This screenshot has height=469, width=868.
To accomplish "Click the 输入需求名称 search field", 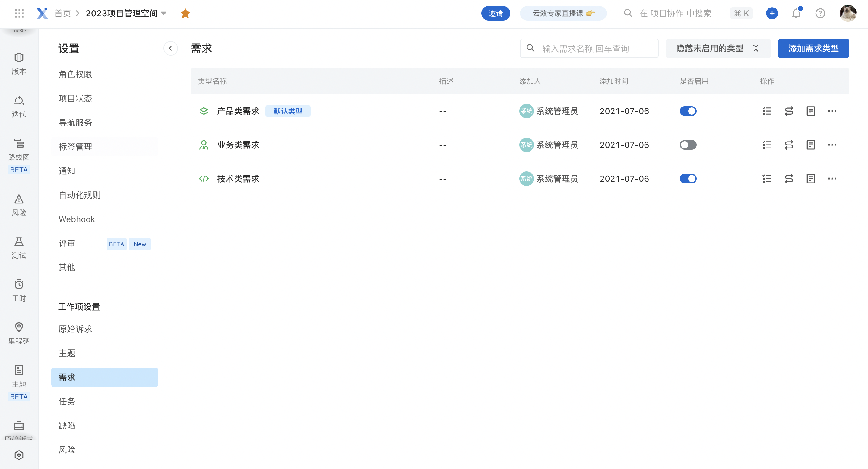I will [589, 48].
